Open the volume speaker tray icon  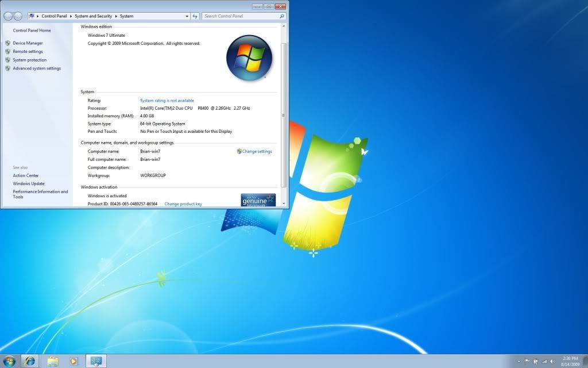pyautogui.click(x=553, y=361)
